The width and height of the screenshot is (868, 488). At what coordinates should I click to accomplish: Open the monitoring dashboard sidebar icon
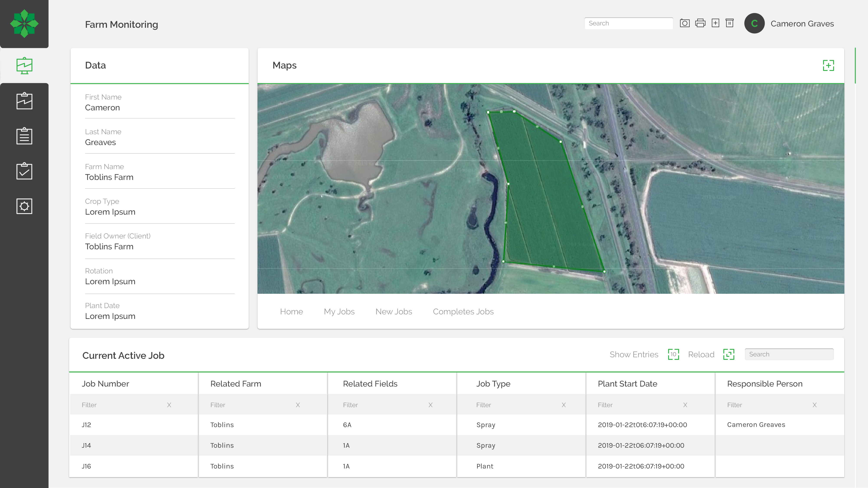coord(24,66)
